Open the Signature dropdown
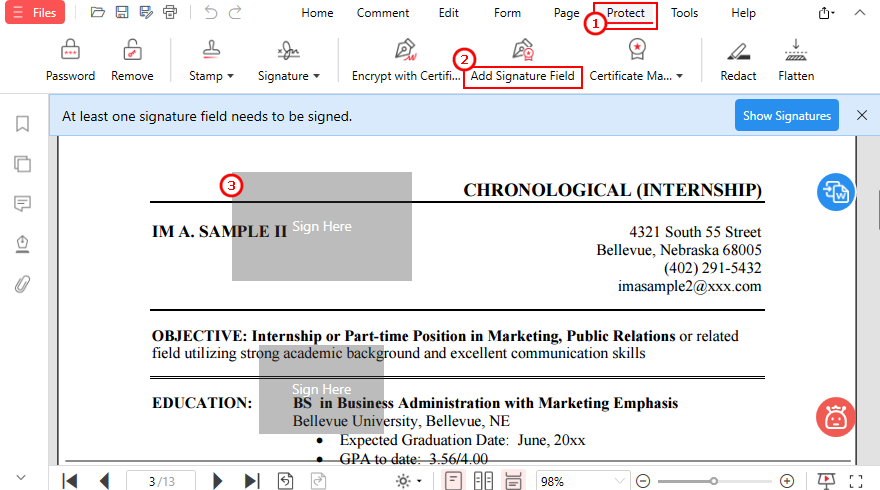Image resolution: width=880 pixels, height=490 pixels. (x=288, y=61)
